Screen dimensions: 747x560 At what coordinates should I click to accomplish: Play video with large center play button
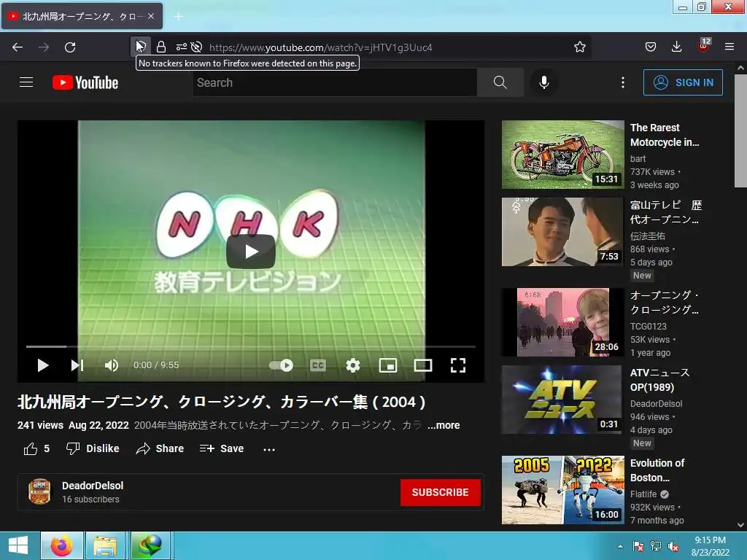coord(251,252)
